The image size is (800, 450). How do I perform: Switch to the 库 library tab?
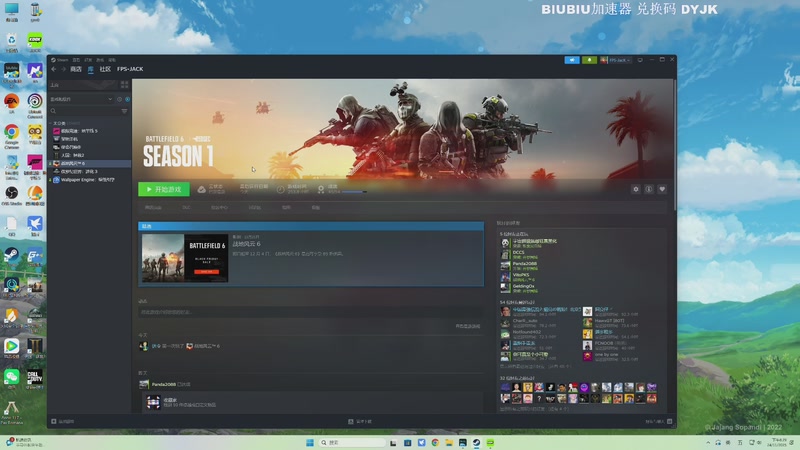click(x=90, y=69)
